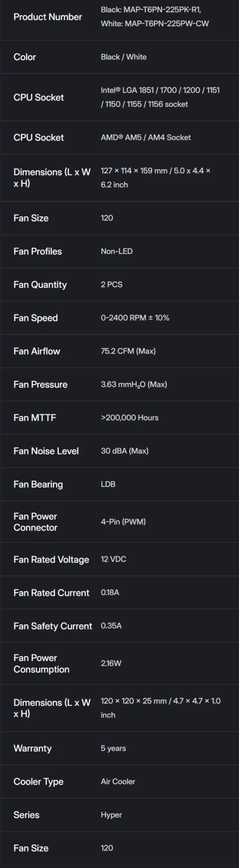The width and height of the screenshot is (239, 868).
Task: Click the black product number MAP-T6PN-225PK-R1
Action: (162, 10)
